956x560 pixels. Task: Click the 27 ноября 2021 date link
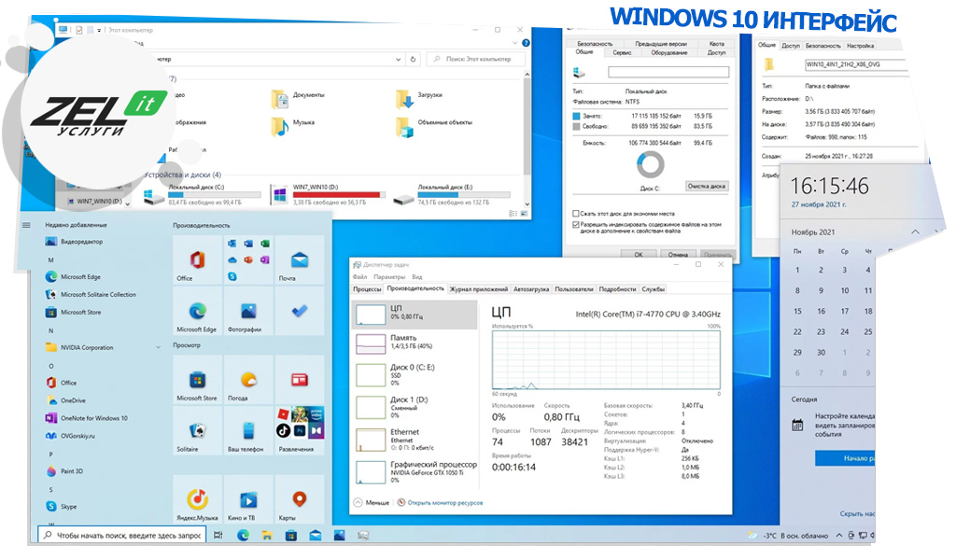pyautogui.click(x=818, y=204)
